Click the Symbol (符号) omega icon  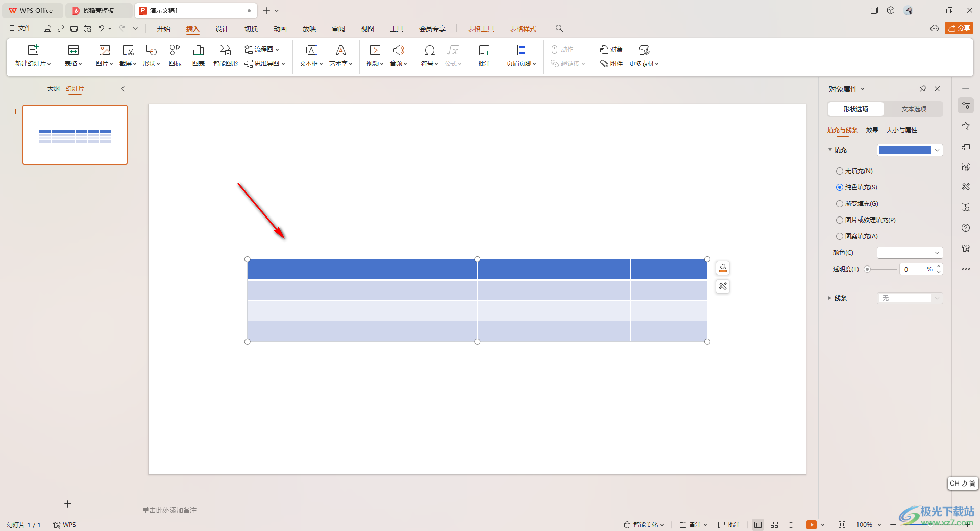tap(430, 50)
